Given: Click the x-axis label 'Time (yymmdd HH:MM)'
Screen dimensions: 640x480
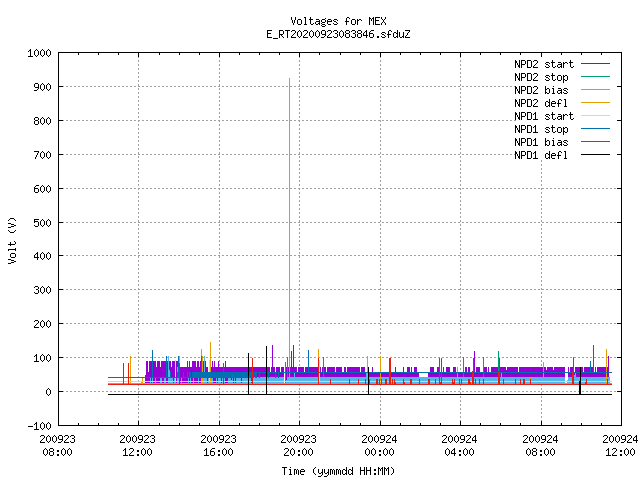Looking at the screenshot, I should pyautogui.click(x=338, y=471).
